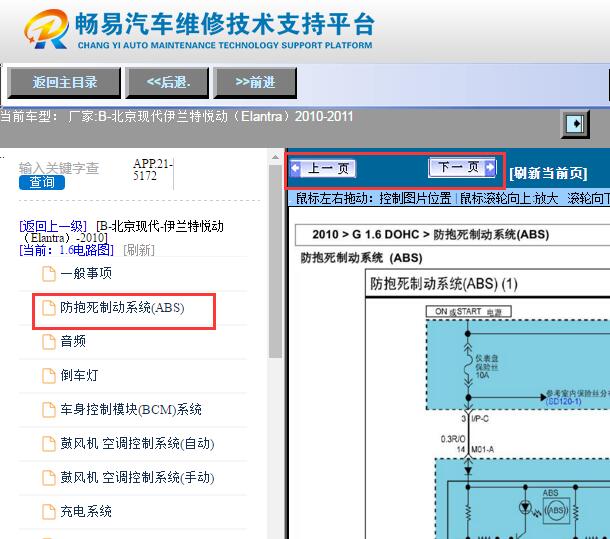Click the 防抱死制动系统(ABS) (1) diagram title
This screenshot has height=539, width=610.
(443, 284)
